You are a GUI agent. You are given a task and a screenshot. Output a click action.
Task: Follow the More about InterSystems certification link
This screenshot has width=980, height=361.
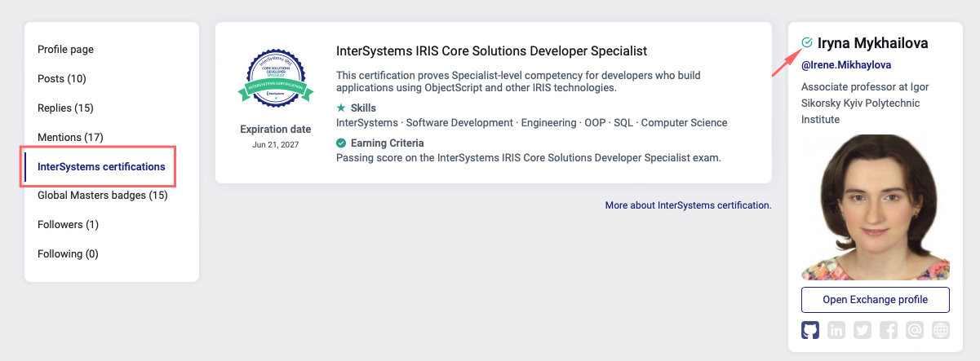pyautogui.click(x=688, y=205)
